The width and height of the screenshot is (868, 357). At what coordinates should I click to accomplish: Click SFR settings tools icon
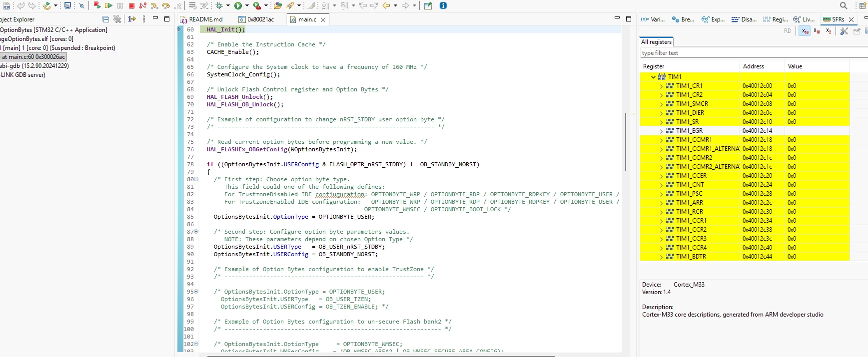(844, 31)
